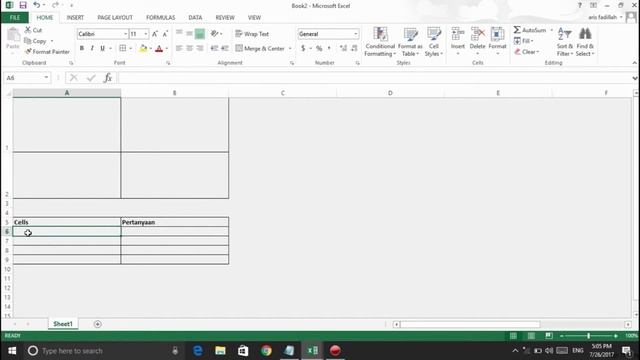Open the text Orientation tool
The width and height of the screenshot is (640, 360).
coord(215,34)
